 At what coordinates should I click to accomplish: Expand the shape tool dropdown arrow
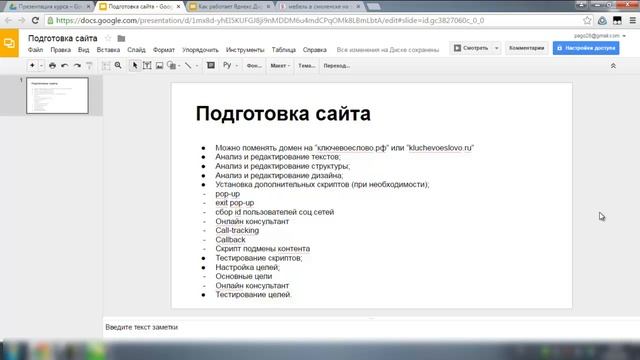pos(179,66)
